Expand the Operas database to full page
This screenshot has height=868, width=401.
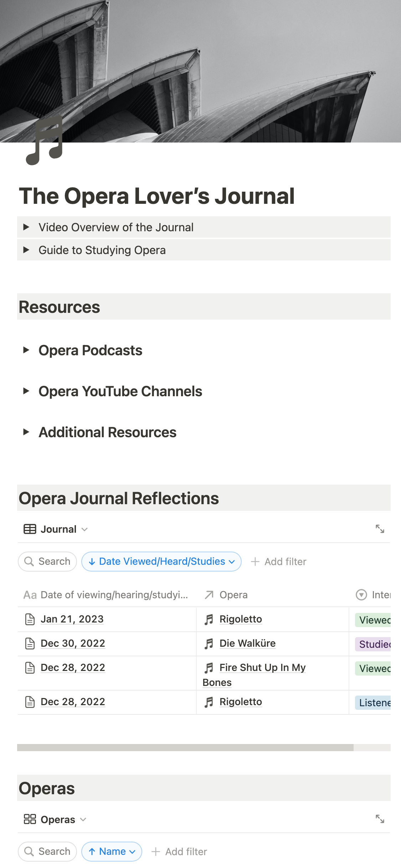pos(380,819)
